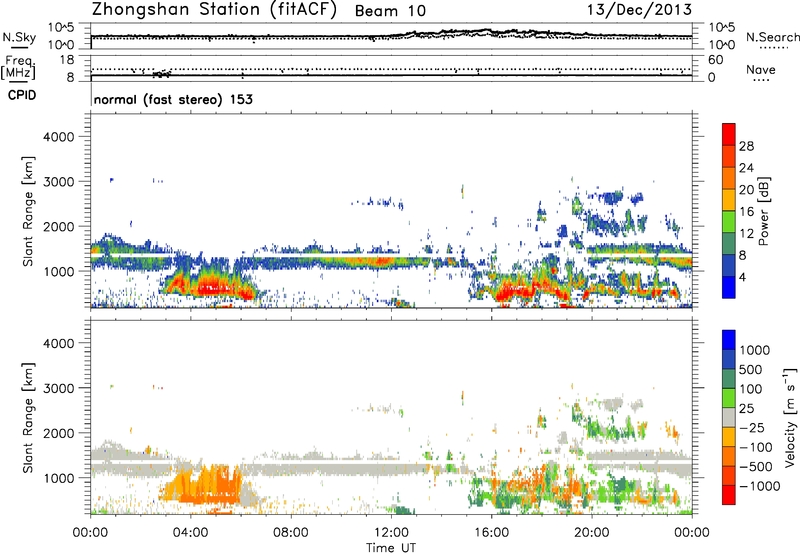Click the "N.Sky" legend label
The height and width of the screenshot is (554, 800).
click(x=19, y=37)
